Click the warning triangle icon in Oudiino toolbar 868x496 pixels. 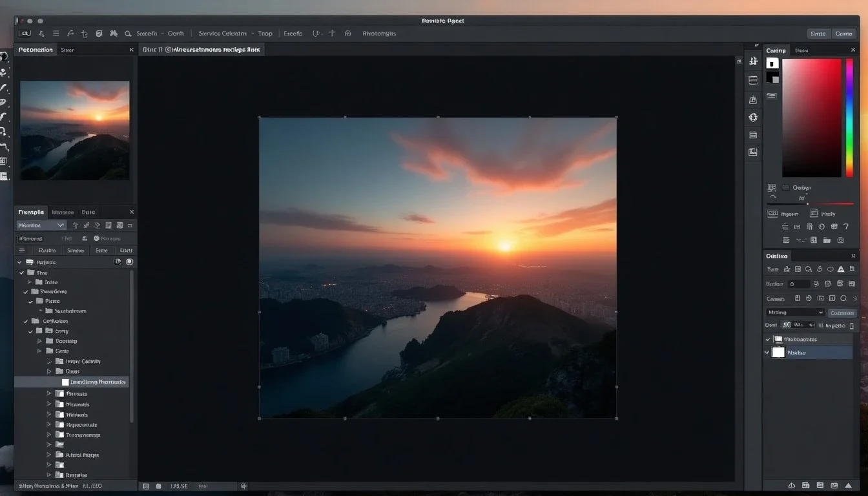point(840,269)
